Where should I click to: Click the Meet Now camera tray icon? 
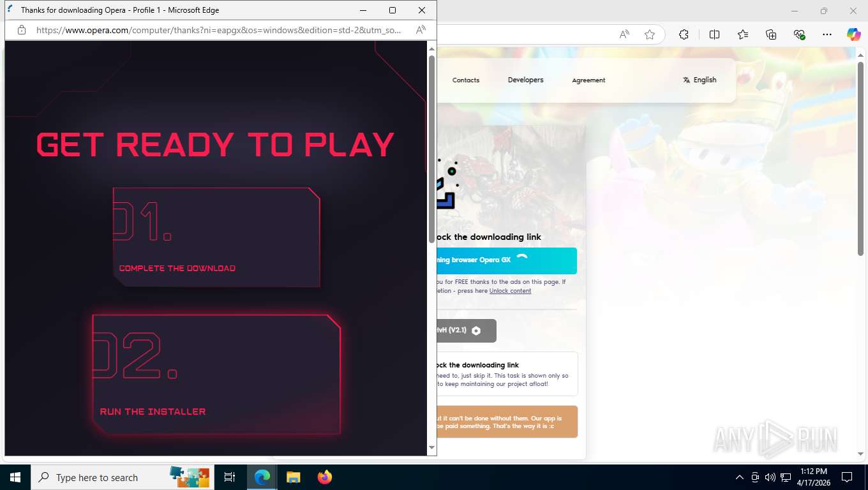(755, 477)
